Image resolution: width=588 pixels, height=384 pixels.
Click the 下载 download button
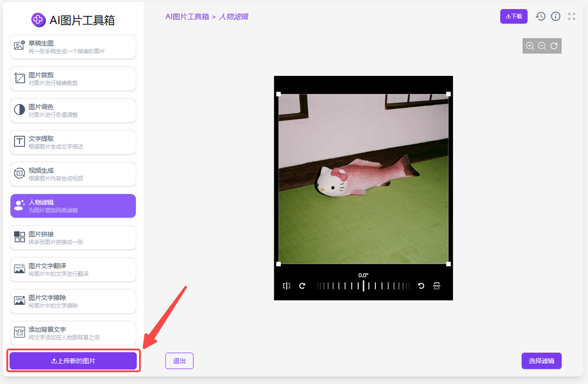click(514, 16)
